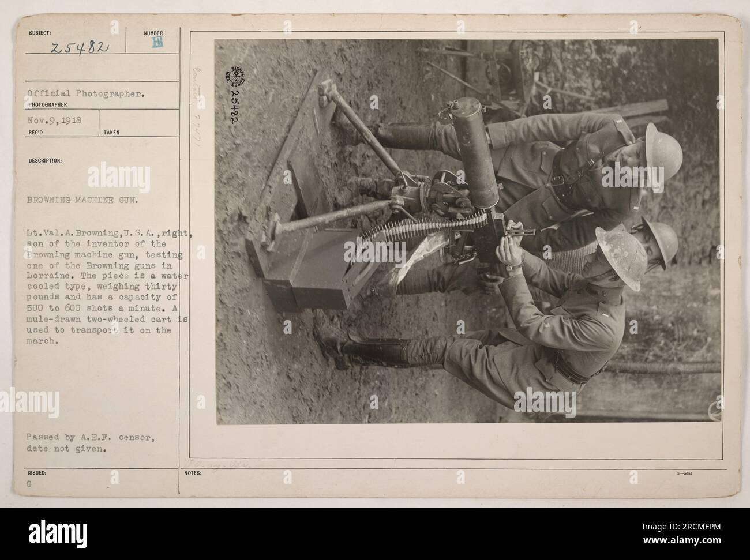Click the 'NUMBER' field label

tap(154, 33)
